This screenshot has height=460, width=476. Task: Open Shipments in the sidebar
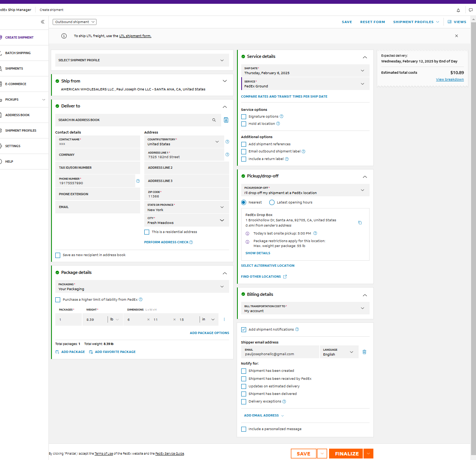pos(14,68)
